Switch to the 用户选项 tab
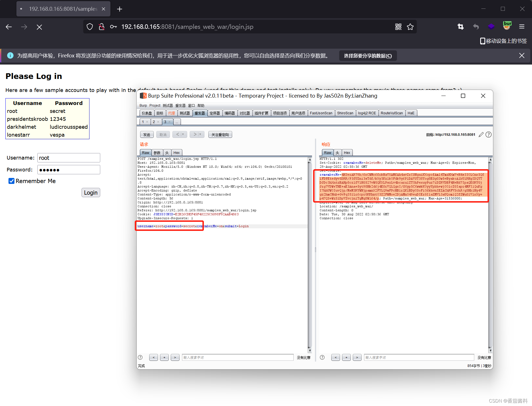 click(298, 113)
